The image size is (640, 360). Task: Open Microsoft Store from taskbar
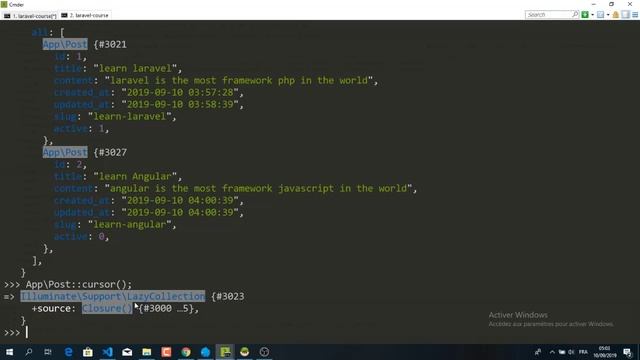(x=88, y=352)
